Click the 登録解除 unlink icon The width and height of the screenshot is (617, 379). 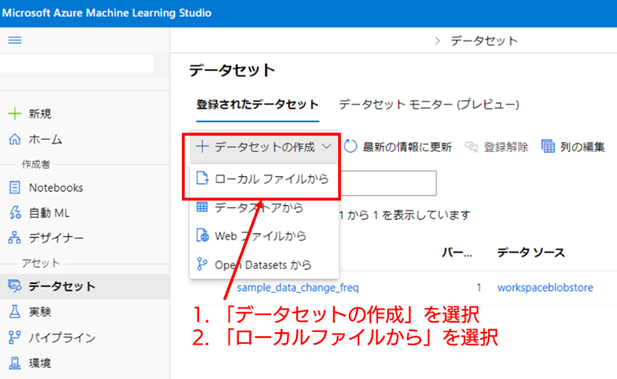(471, 147)
